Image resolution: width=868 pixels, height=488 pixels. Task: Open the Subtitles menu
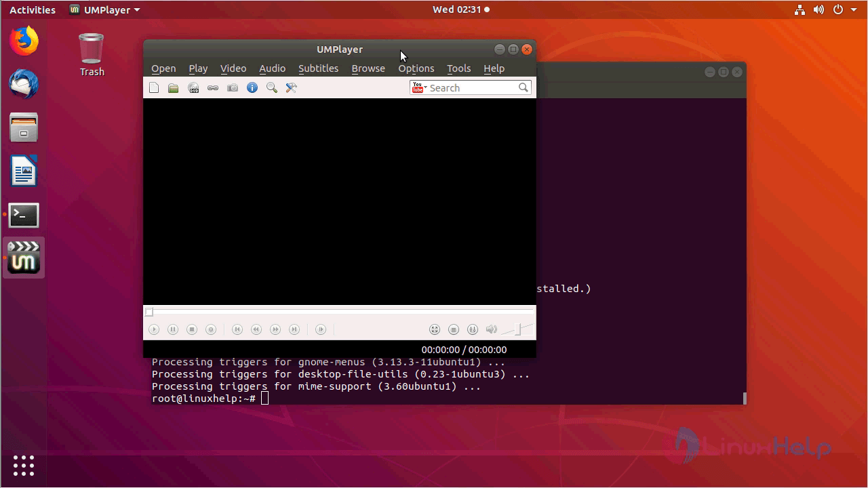pyautogui.click(x=318, y=68)
